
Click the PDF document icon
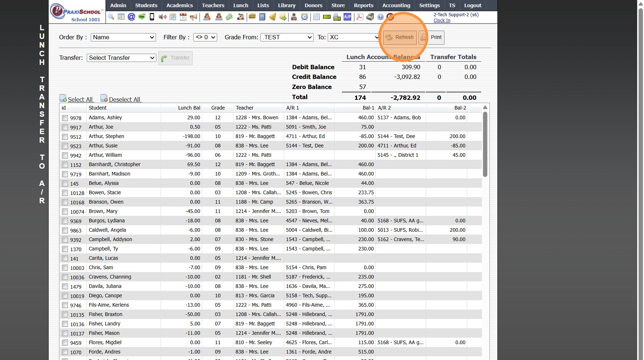[360, 17]
